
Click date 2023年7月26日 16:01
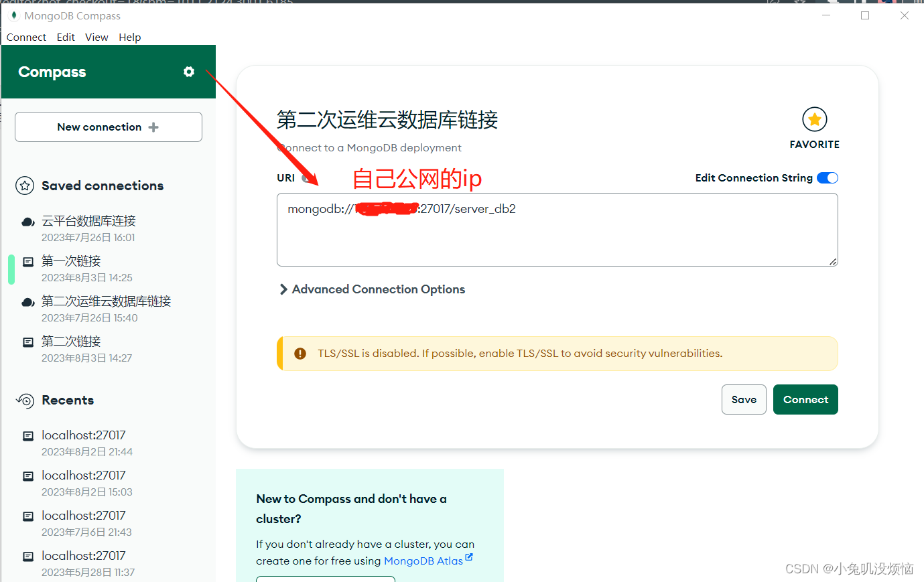tap(88, 238)
